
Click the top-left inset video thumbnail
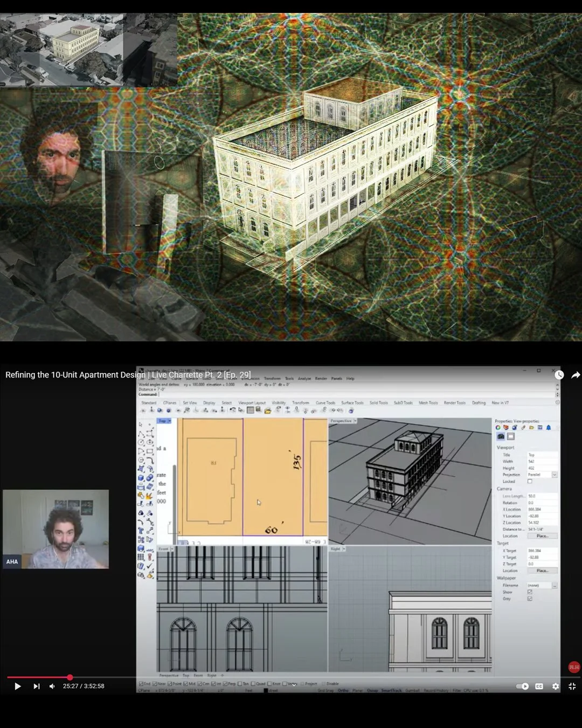[x=89, y=50]
